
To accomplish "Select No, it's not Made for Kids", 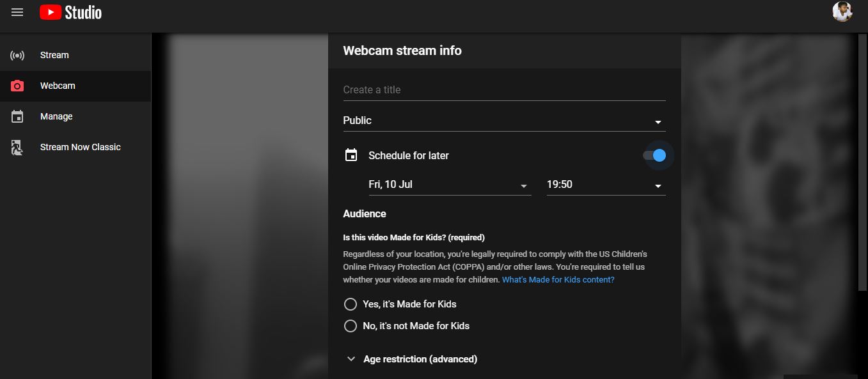I will coord(351,326).
